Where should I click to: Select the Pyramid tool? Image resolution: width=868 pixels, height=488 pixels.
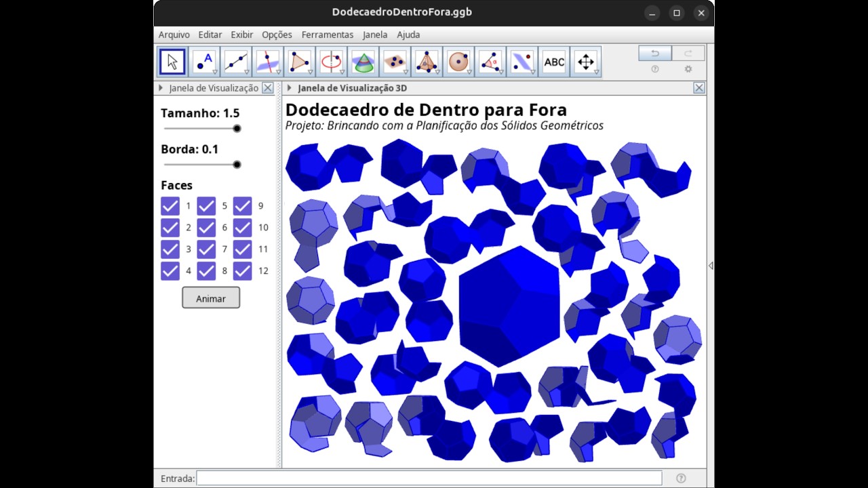pyautogui.click(x=427, y=62)
